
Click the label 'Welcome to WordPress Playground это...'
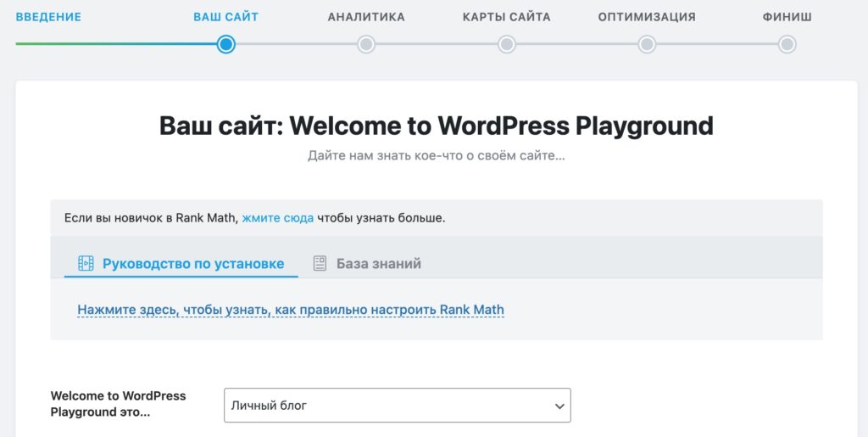click(119, 404)
